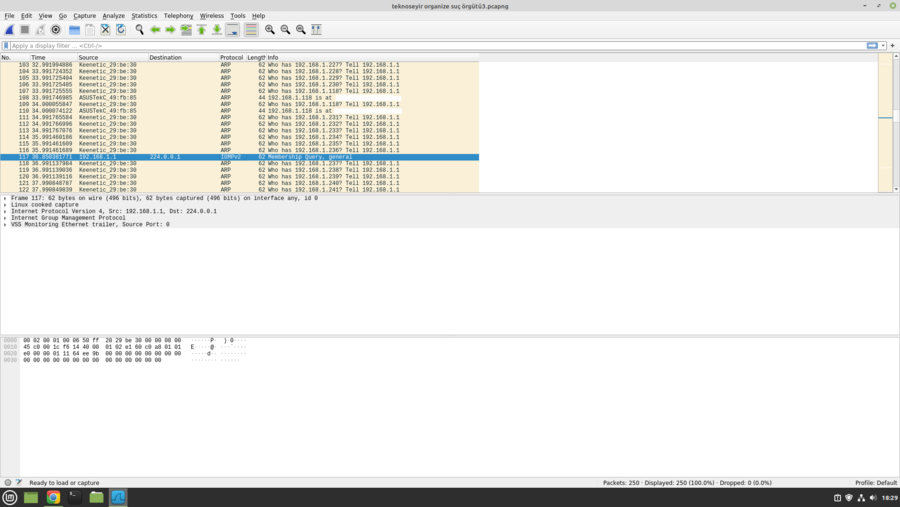
Task: Click resize columns icon in toolbar
Action: tap(316, 30)
